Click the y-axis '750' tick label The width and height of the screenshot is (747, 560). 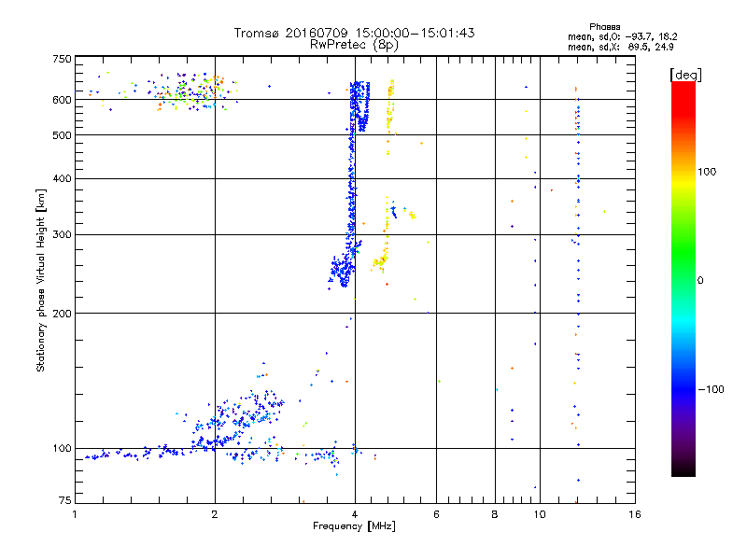pos(62,59)
